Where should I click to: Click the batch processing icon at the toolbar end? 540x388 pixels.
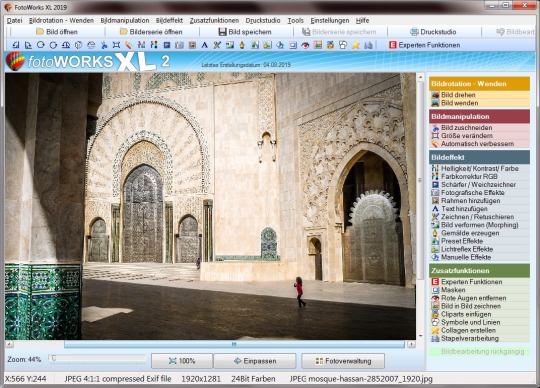[x=368, y=45]
